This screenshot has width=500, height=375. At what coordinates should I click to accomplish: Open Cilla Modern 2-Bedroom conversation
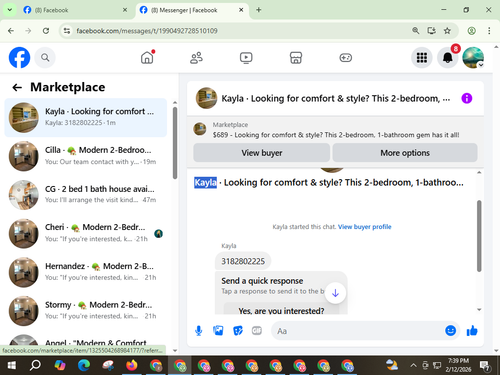coord(86,156)
